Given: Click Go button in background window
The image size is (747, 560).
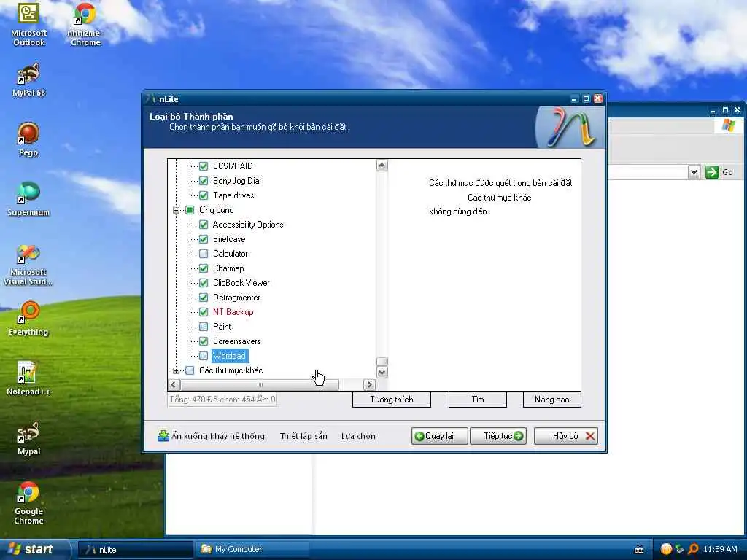Looking at the screenshot, I should pos(720,172).
